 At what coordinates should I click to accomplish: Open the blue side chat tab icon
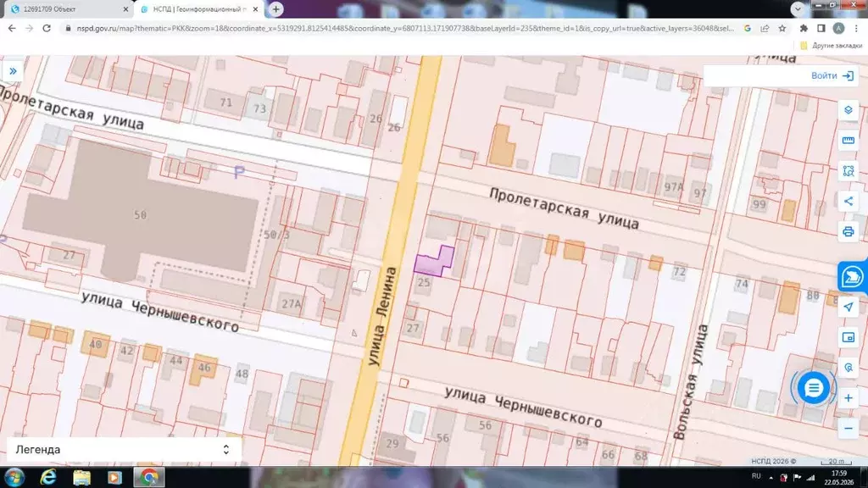(852, 277)
